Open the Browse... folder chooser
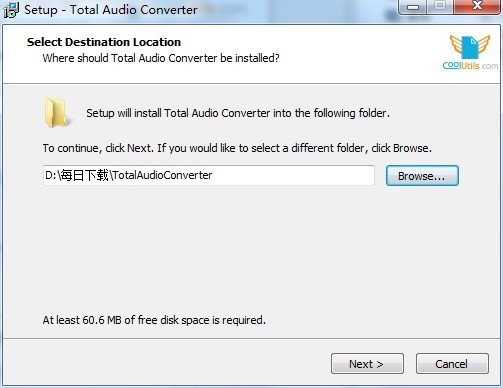503x388 pixels. click(422, 176)
